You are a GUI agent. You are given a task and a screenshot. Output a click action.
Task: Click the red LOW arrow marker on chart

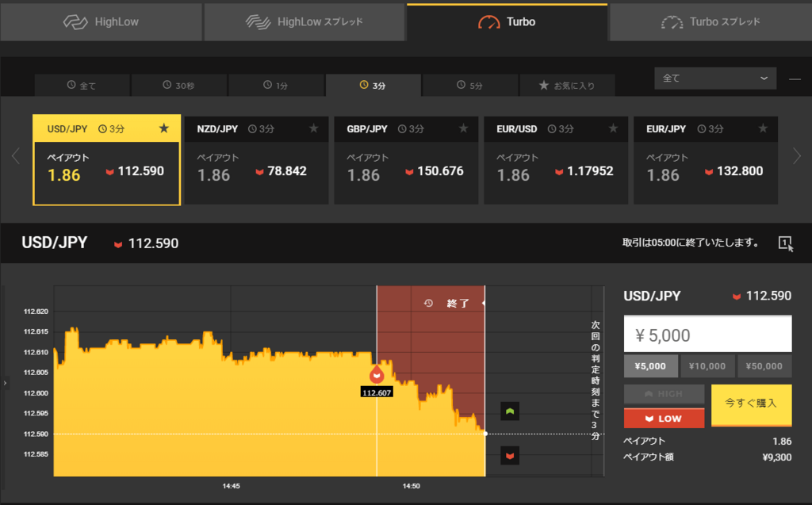(509, 455)
